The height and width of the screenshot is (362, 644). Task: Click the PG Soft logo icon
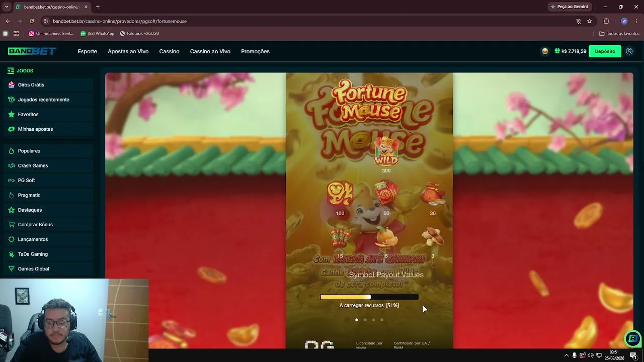[12, 180]
